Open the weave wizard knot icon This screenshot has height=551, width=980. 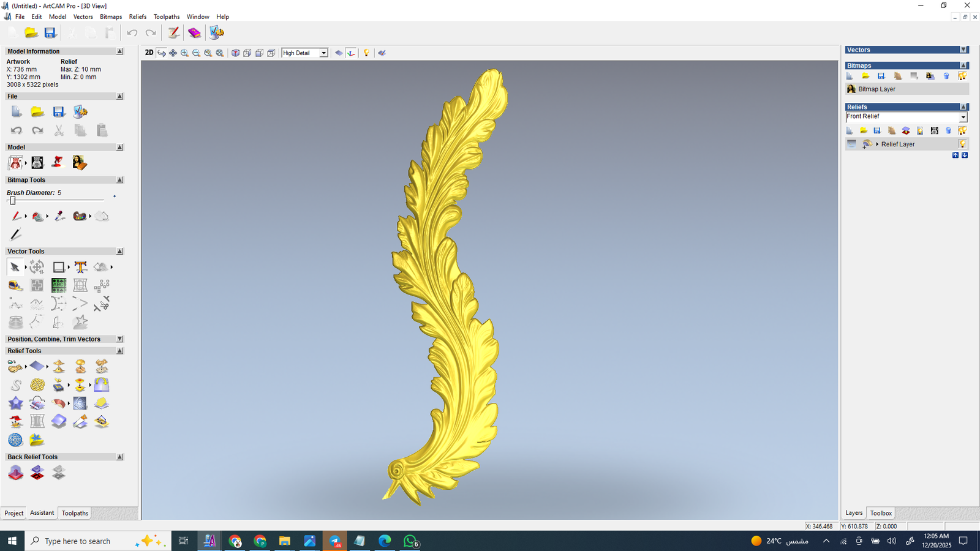pos(37,385)
